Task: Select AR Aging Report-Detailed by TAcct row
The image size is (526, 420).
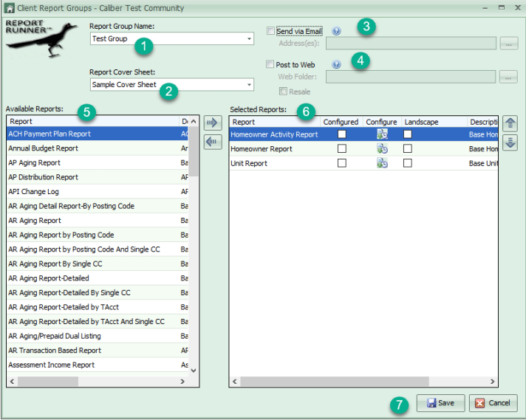Action: pos(98,307)
